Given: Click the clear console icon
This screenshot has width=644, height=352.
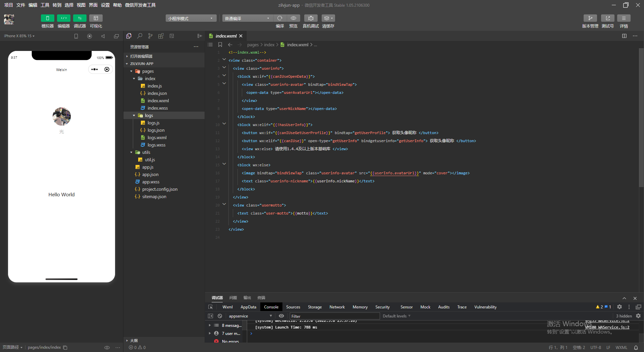Looking at the screenshot, I should pyautogui.click(x=220, y=316).
